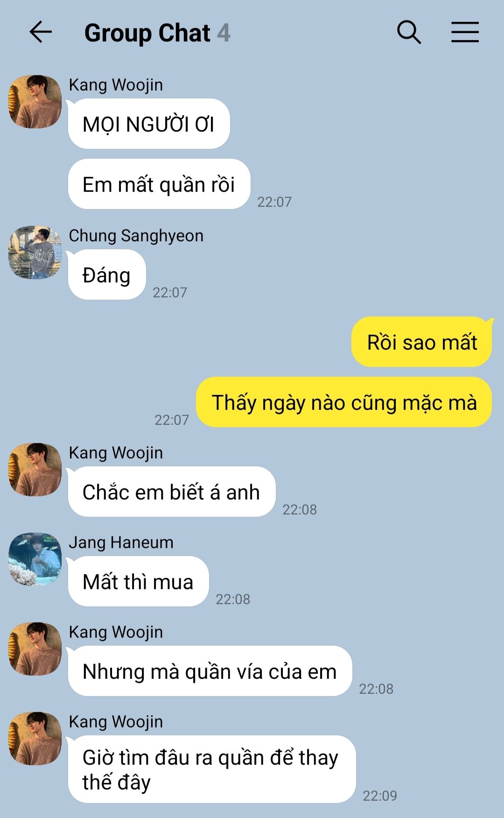Open Chung Sanghyeon's profile picture
504x818 pixels.
35,253
